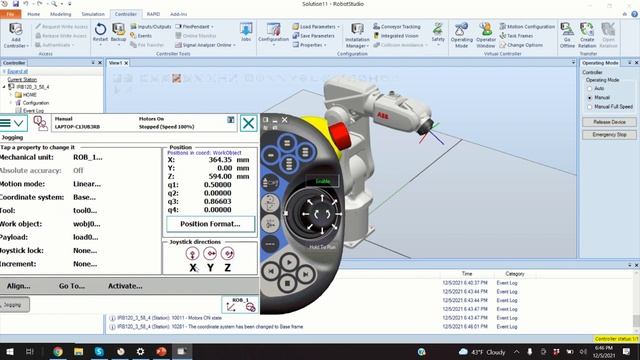This screenshot has height=360, width=640.
Task: Open the File menu
Action: click(11, 14)
